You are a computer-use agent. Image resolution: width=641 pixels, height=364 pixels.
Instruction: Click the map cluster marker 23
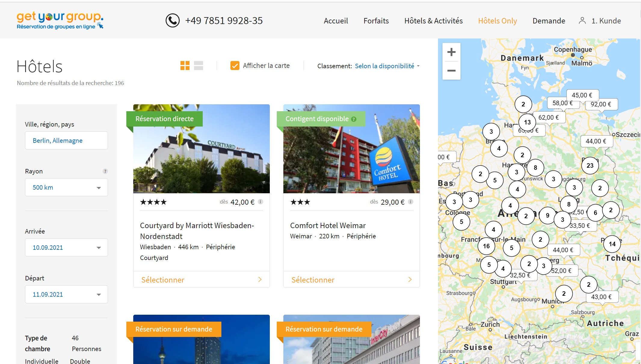[x=590, y=165]
